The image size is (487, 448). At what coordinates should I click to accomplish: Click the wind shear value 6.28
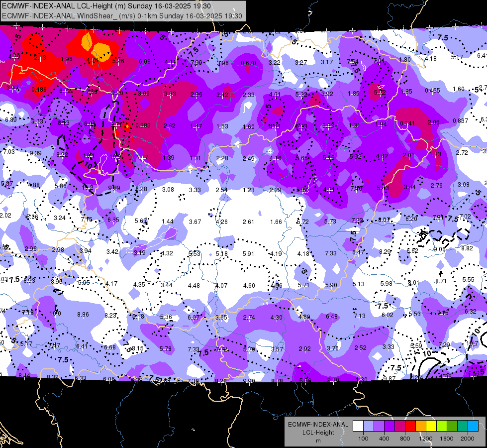(141, 189)
